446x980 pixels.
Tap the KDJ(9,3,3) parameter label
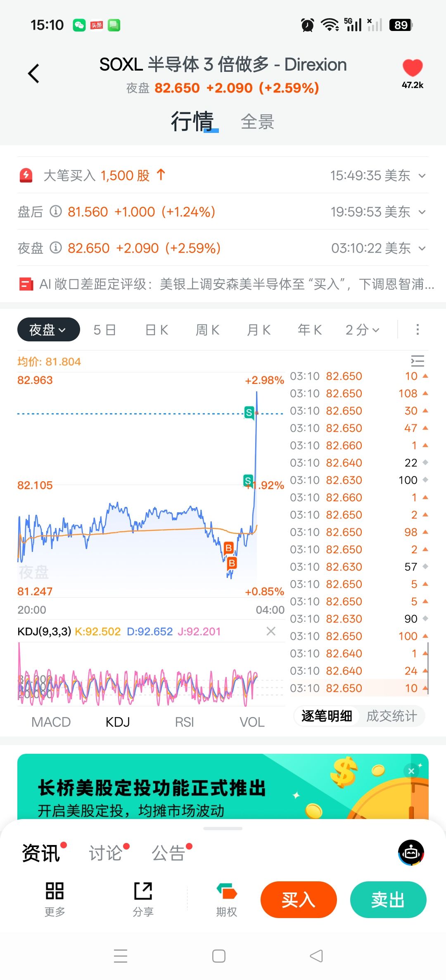tap(44, 631)
